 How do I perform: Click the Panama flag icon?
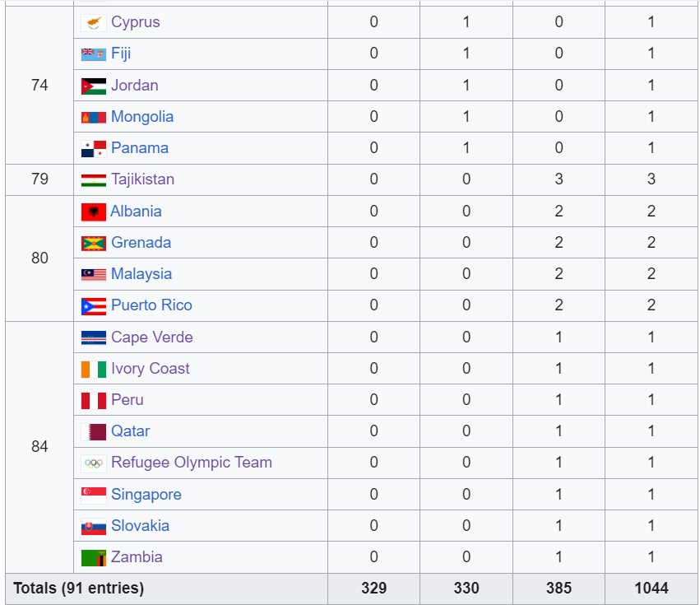(x=94, y=149)
